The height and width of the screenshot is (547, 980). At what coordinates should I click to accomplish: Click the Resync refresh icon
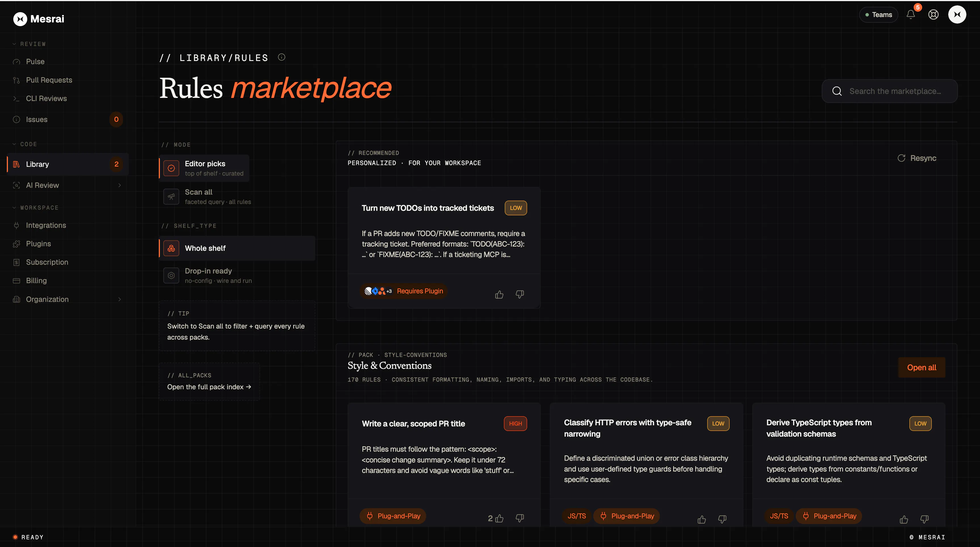click(901, 158)
